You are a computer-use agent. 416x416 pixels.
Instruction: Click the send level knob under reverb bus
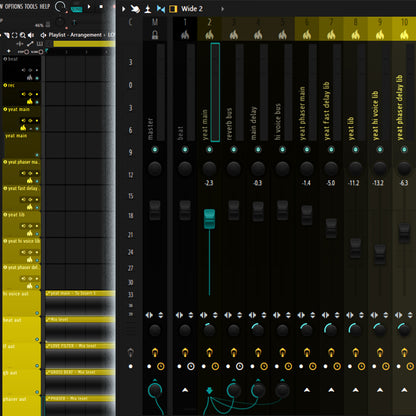point(234,390)
